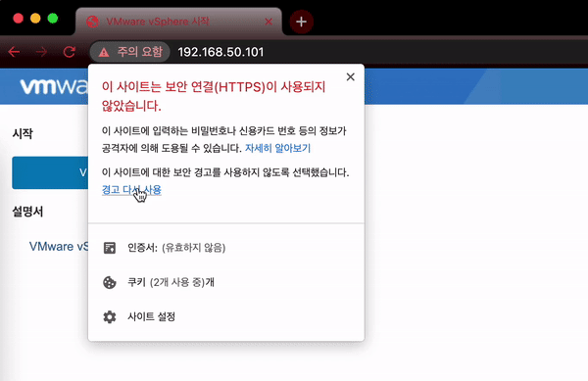The width and height of the screenshot is (588, 381).
Task: Click the macOS red close window button
Action: pos(18,18)
